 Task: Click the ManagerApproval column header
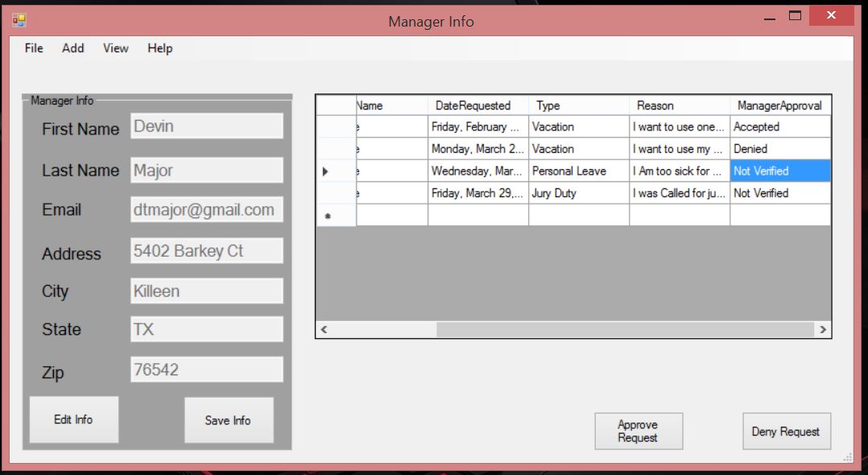click(x=779, y=105)
